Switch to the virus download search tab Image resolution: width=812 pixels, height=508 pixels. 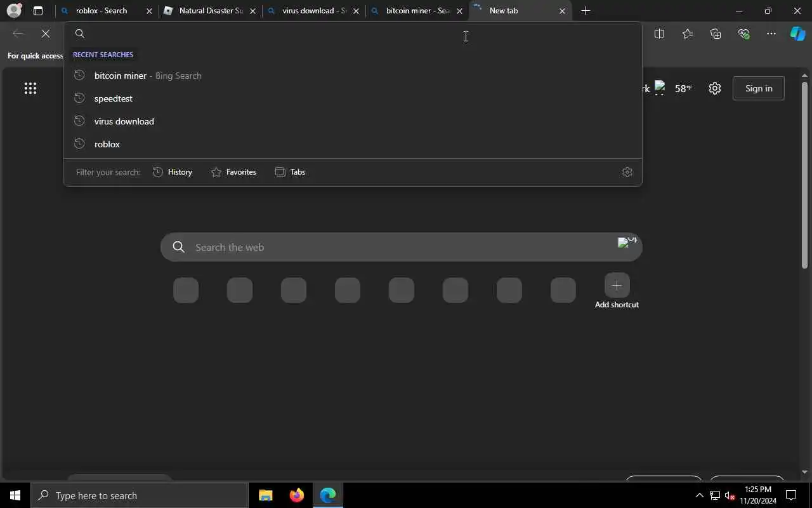click(312, 11)
